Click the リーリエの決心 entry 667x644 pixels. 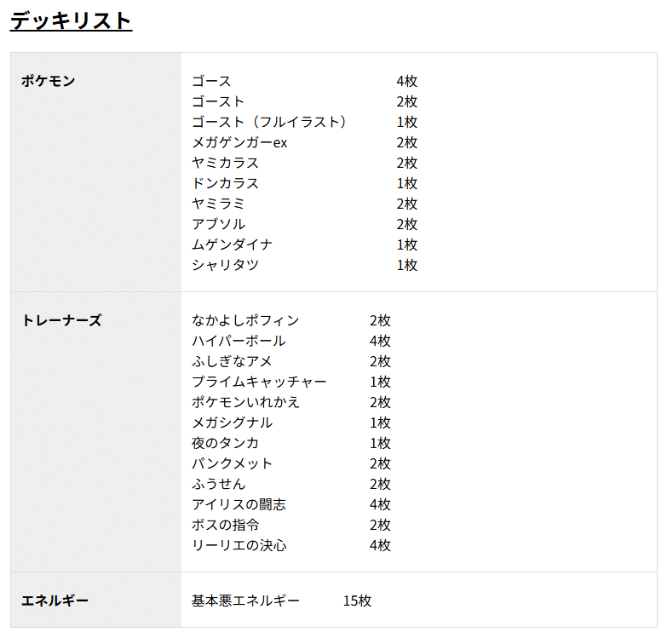pos(239,545)
